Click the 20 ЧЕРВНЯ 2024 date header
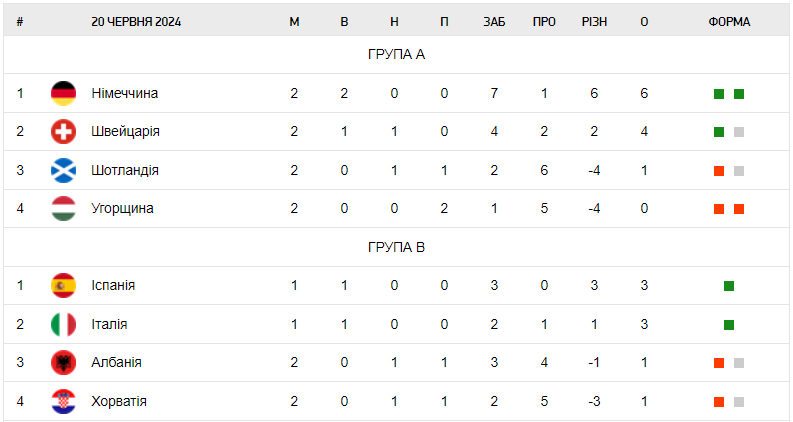The image size is (793, 422). tap(134, 22)
